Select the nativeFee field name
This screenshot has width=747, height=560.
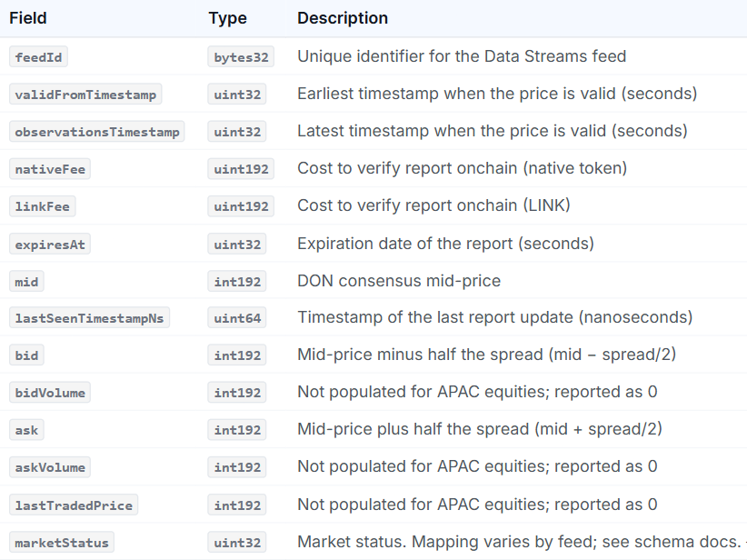tap(50, 169)
